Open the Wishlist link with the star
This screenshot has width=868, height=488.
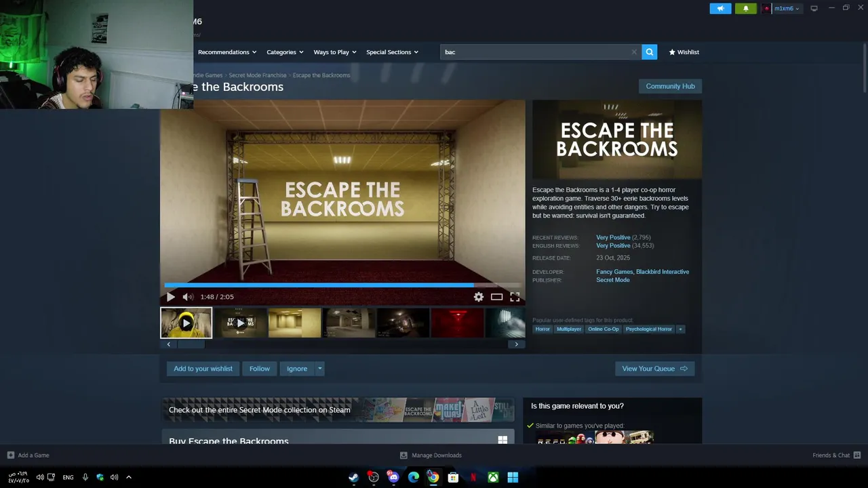(x=684, y=52)
